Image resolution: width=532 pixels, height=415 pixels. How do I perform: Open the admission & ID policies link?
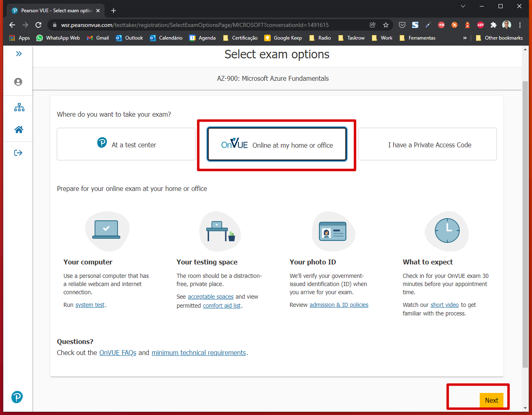point(339,305)
